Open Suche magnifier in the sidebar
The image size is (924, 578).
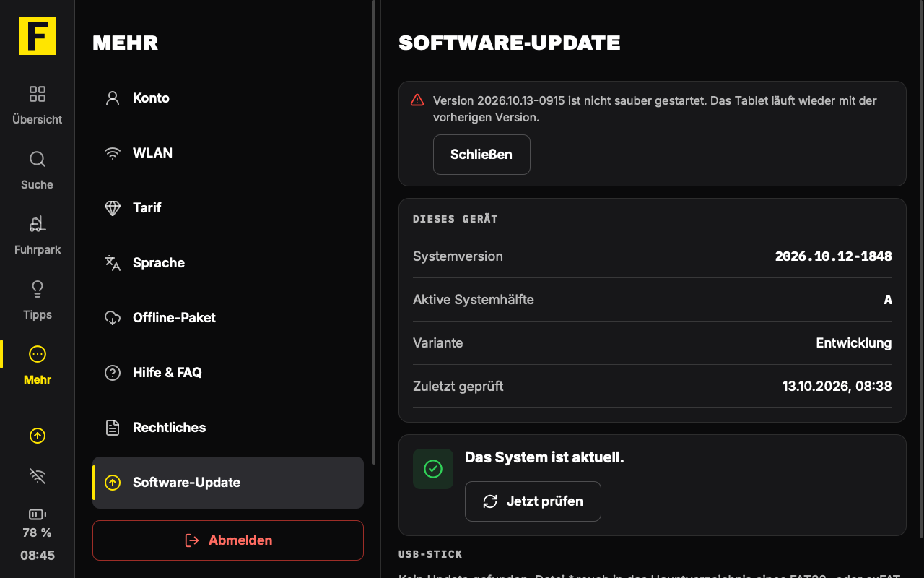coord(38,159)
